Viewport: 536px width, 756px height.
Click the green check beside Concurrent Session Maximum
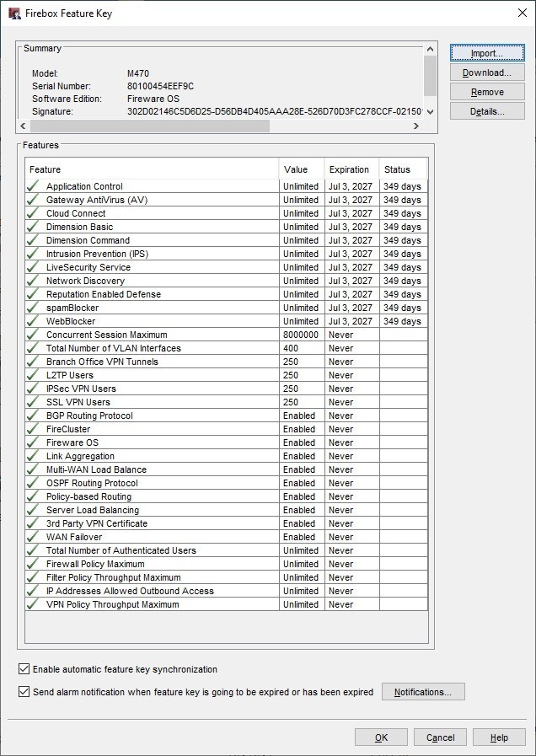(x=33, y=335)
